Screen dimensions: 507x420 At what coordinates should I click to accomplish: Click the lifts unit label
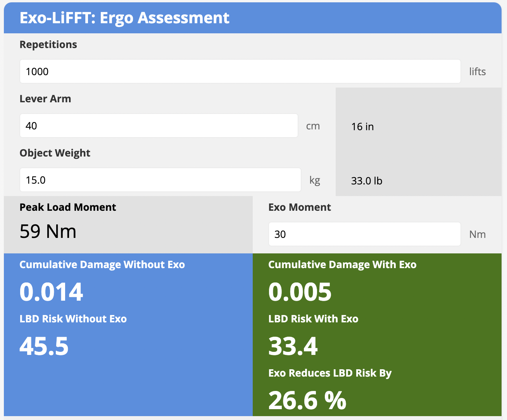pyautogui.click(x=477, y=72)
